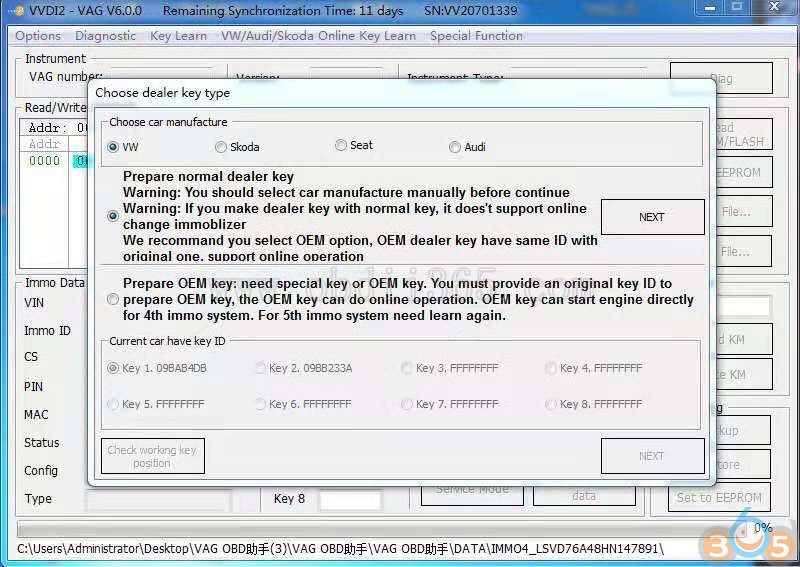The width and height of the screenshot is (800, 567).
Task: Select Key 1. 09BAB4DB radio button
Action: click(113, 368)
